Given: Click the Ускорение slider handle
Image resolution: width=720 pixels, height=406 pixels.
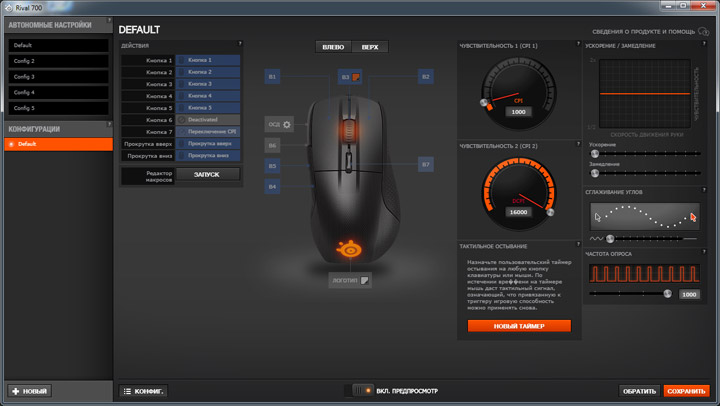Looking at the screenshot, I should [x=595, y=153].
